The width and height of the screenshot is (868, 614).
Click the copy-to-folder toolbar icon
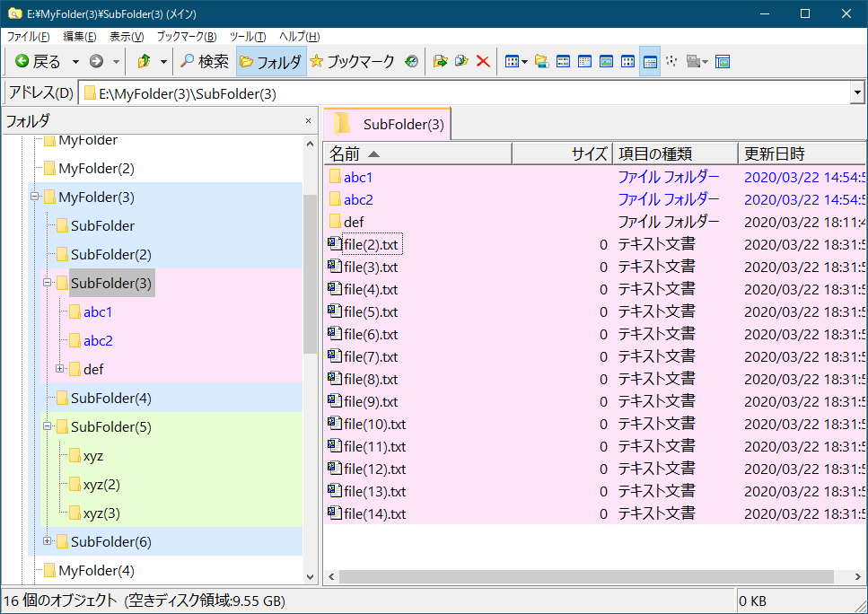click(461, 62)
